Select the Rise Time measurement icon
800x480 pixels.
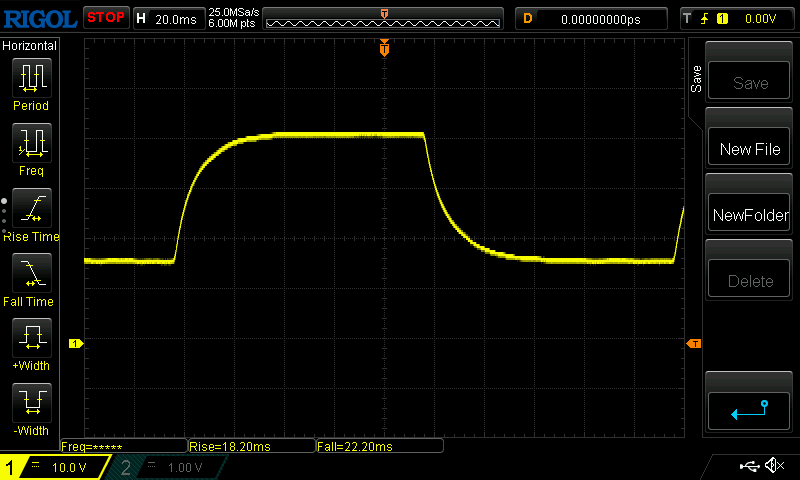click(32, 208)
